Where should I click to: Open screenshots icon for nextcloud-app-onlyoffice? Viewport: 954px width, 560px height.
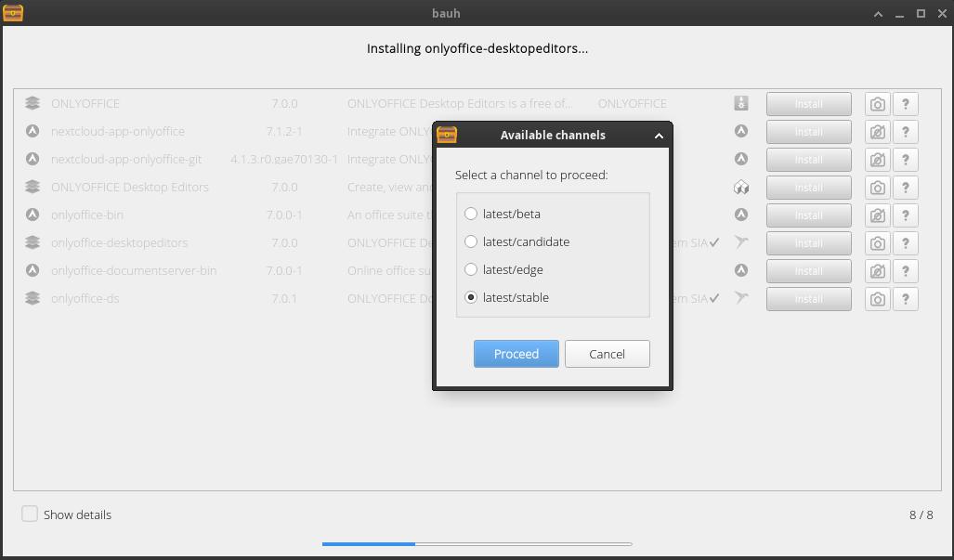877,132
